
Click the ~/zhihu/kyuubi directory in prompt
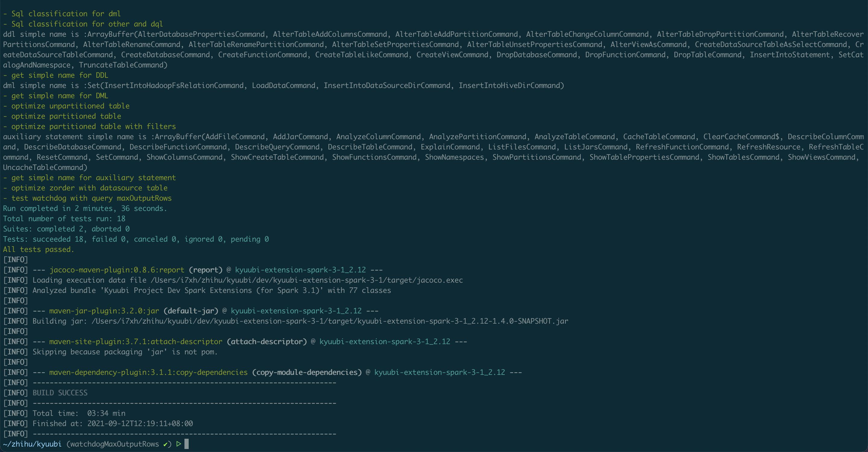(x=32, y=444)
